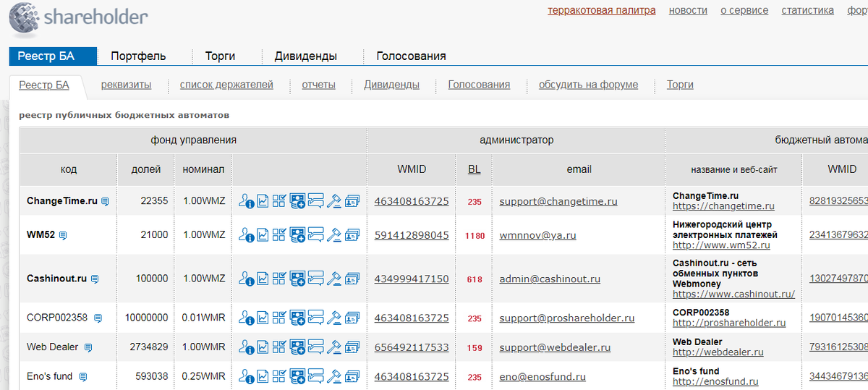
Task: Click the shareholder logo
Action: coord(78,19)
